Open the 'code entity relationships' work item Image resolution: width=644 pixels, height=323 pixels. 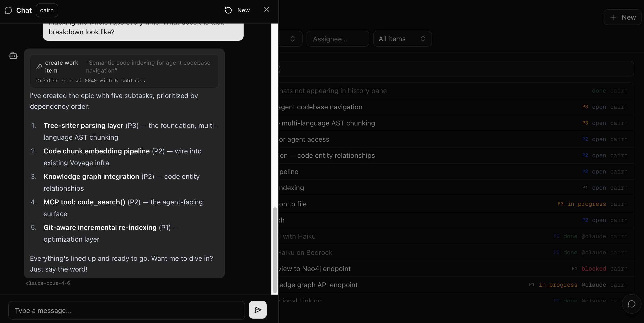(456, 156)
